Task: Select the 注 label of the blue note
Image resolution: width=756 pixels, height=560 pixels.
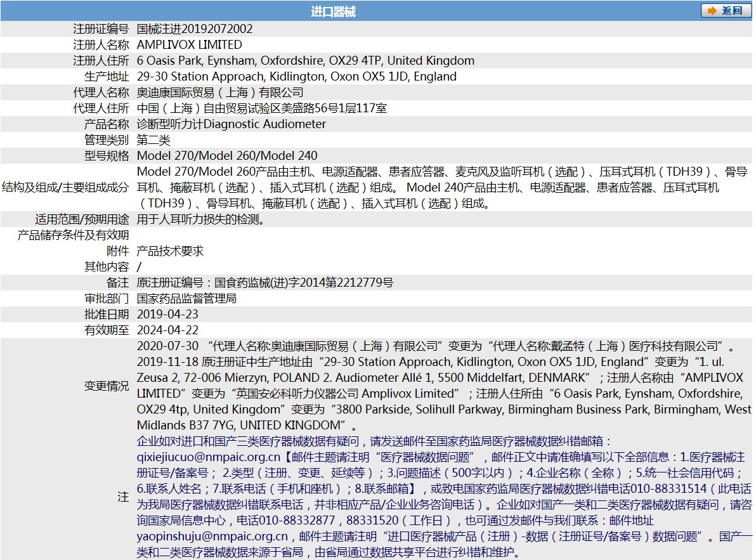Action: (x=124, y=497)
